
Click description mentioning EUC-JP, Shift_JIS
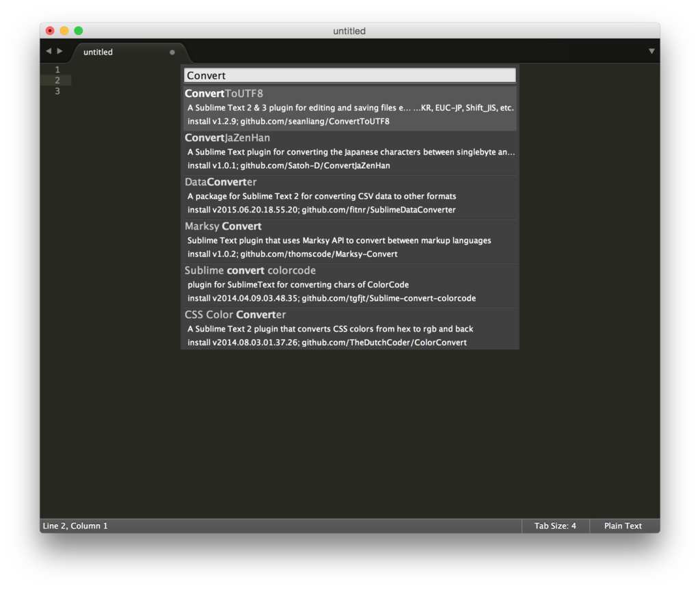tap(351, 107)
